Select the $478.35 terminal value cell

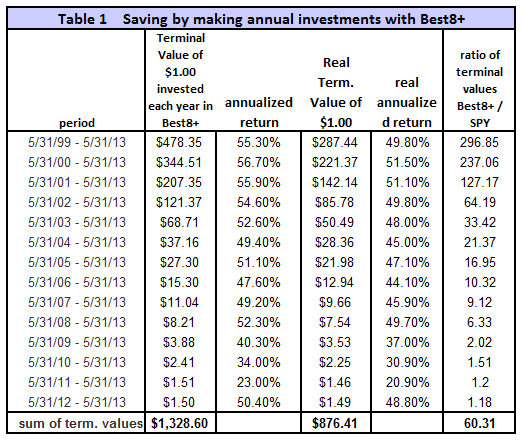point(179,143)
